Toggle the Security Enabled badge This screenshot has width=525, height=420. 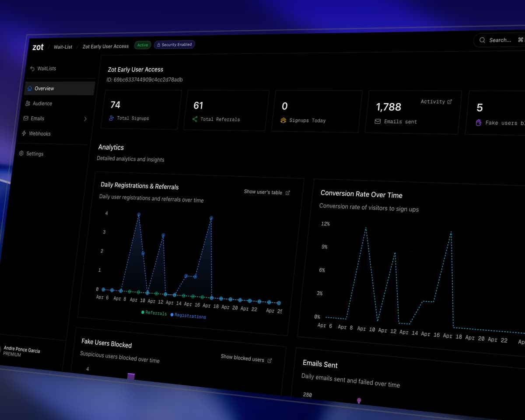point(174,44)
